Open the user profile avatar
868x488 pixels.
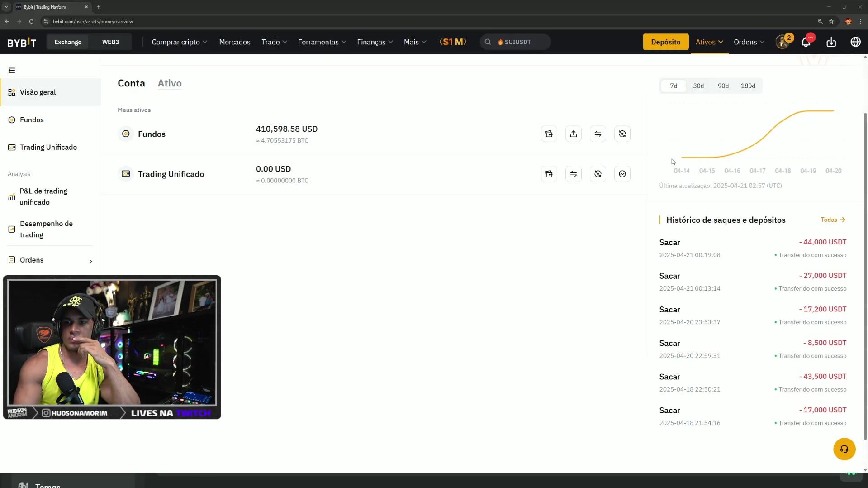(x=783, y=42)
